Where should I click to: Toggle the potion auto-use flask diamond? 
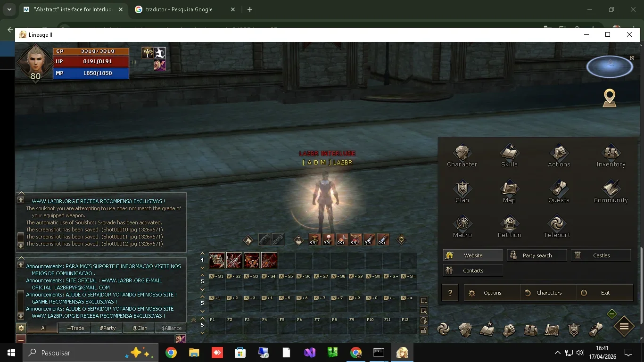pyautogui.click(x=298, y=240)
